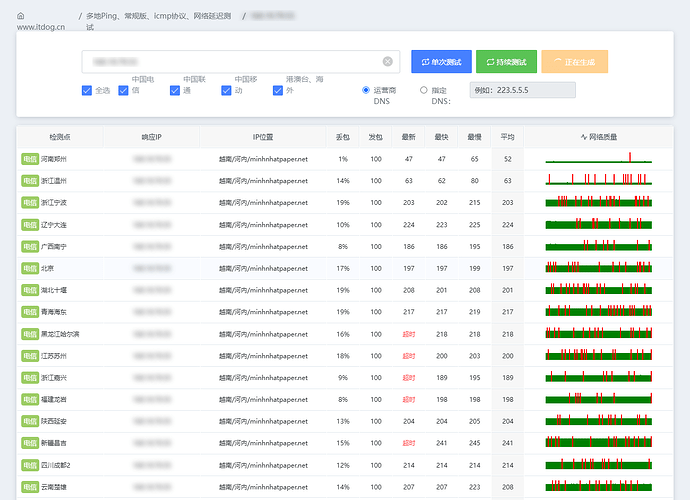The image size is (690, 500).
Task: Click the 电信 badge beside 河南郑州
Action: click(30, 159)
